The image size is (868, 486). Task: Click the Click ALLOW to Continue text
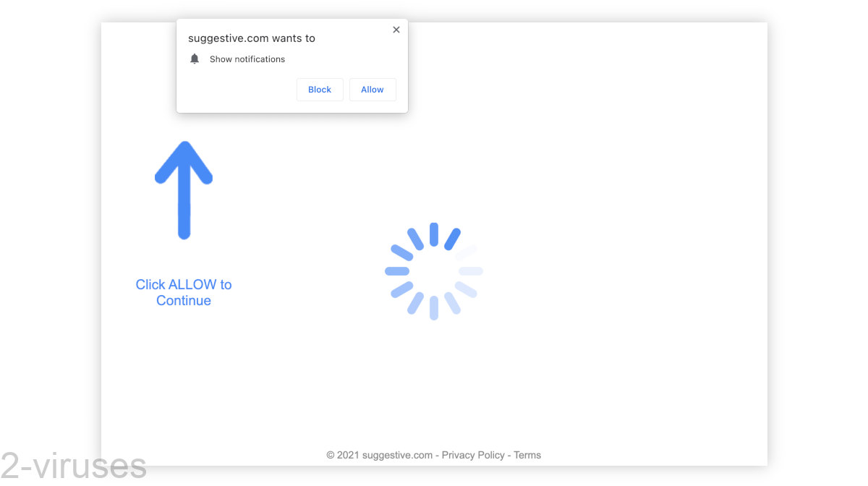point(184,292)
